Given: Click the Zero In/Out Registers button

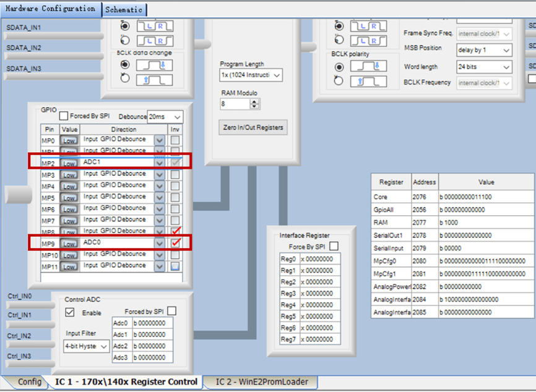Looking at the screenshot, I should (252, 127).
